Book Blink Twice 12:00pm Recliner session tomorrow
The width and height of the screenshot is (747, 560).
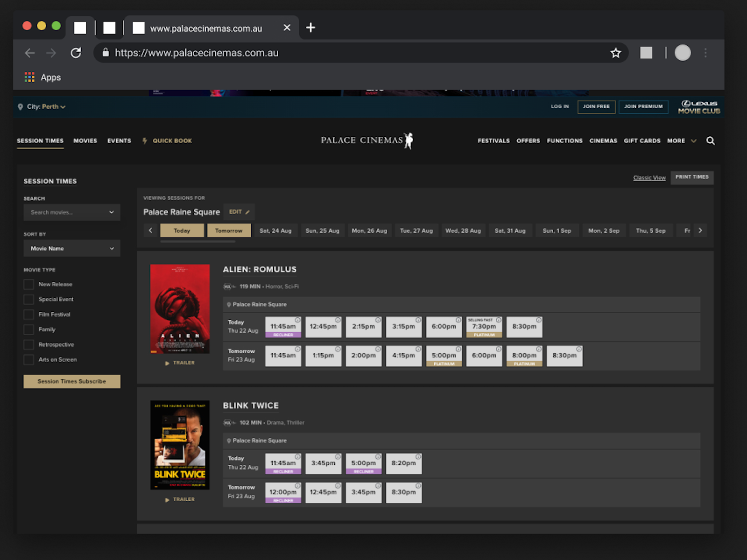coord(283,492)
